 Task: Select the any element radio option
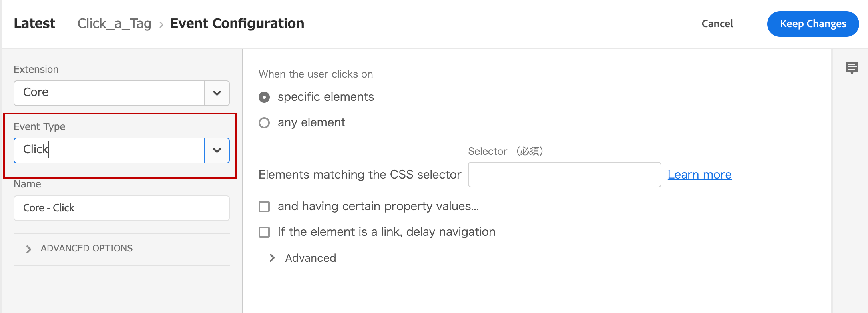(x=264, y=123)
